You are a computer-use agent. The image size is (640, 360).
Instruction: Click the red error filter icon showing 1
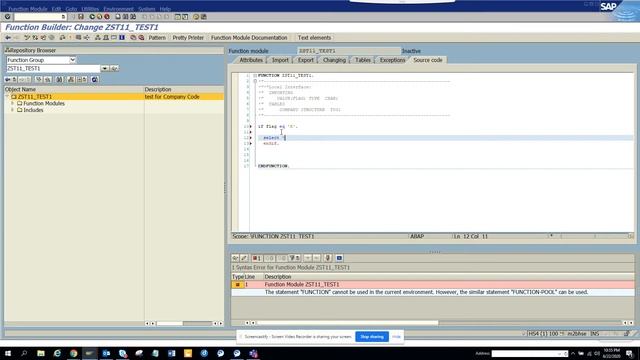coord(257,258)
